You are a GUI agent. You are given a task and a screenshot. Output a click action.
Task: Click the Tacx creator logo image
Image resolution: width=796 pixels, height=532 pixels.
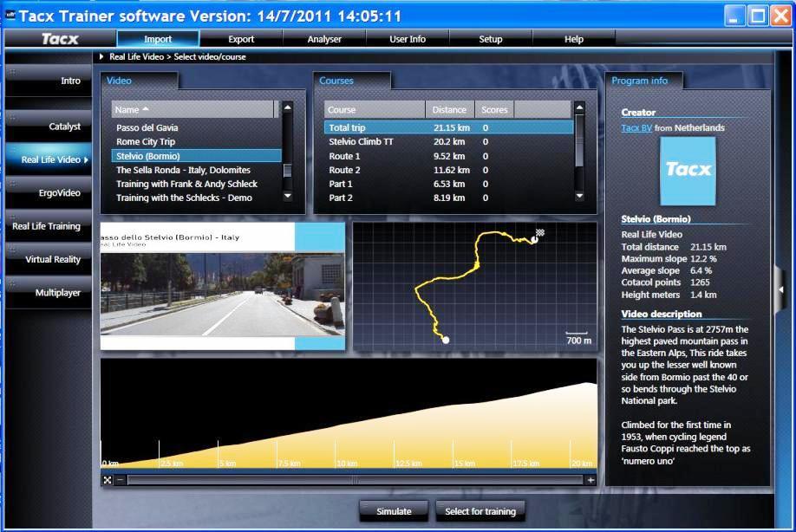click(x=688, y=171)
